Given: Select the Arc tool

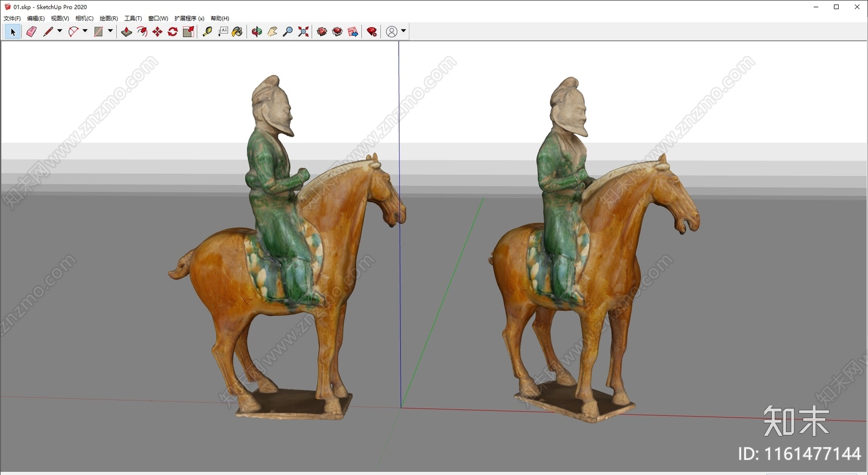Looking at the screenshot, I should pos(73,32).
